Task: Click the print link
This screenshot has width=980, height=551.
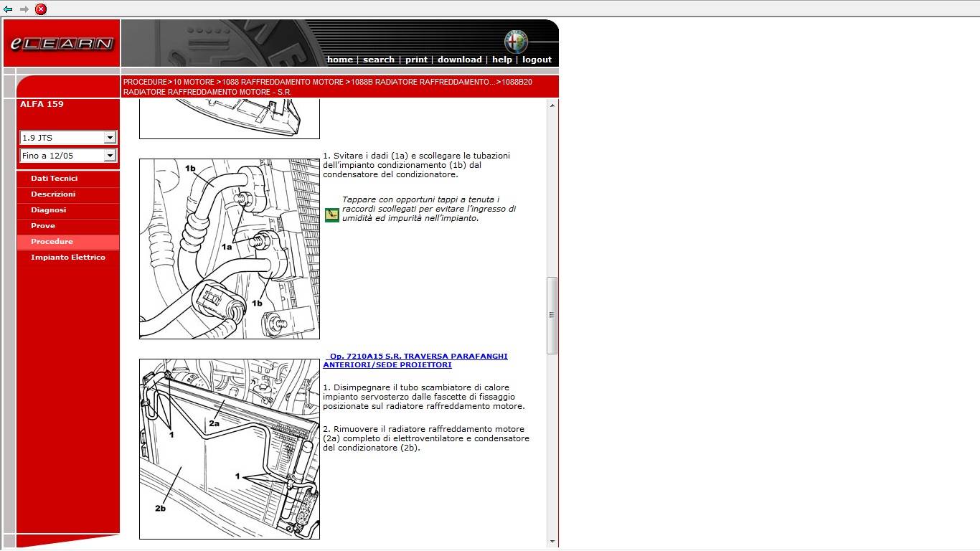Action: point(416,60)
